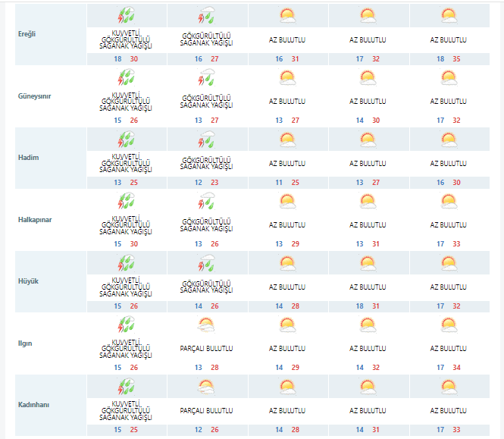Select the Güneysınır district name

(34, 96)
